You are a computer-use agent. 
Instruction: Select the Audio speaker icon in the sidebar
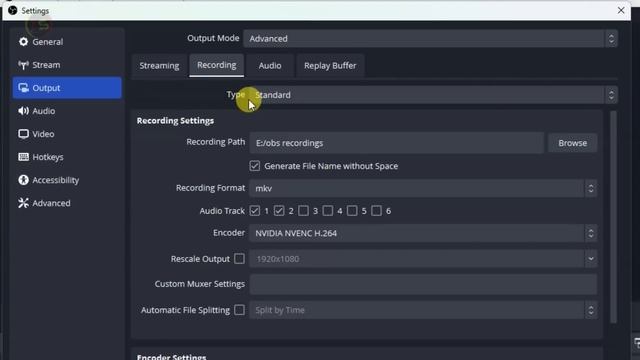click(23, 111)
